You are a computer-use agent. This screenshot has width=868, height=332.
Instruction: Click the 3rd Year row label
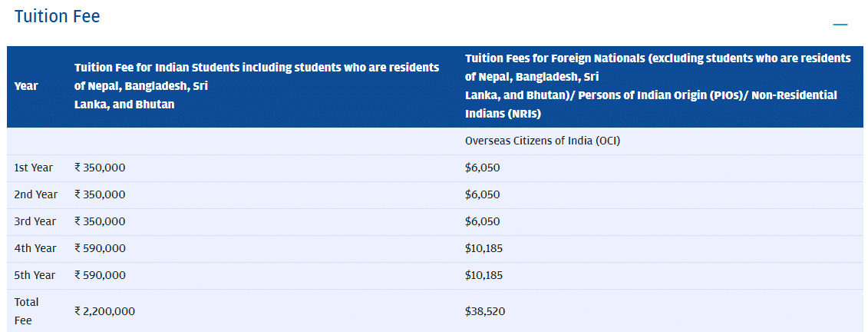click(35, 221)
